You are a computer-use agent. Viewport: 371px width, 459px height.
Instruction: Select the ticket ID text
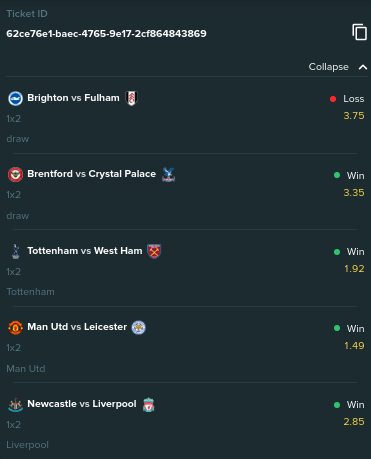(x=106, y=34)
